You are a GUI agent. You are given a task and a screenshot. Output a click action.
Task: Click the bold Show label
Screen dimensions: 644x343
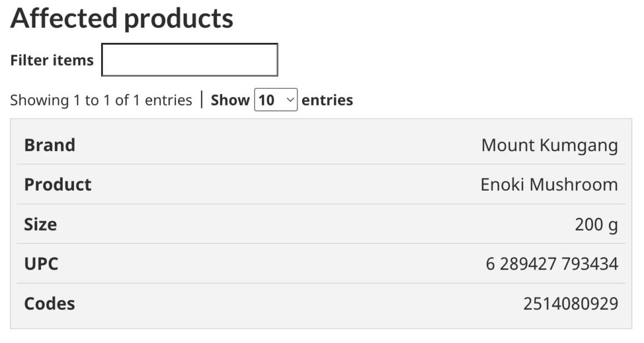[x=230, y=100]
